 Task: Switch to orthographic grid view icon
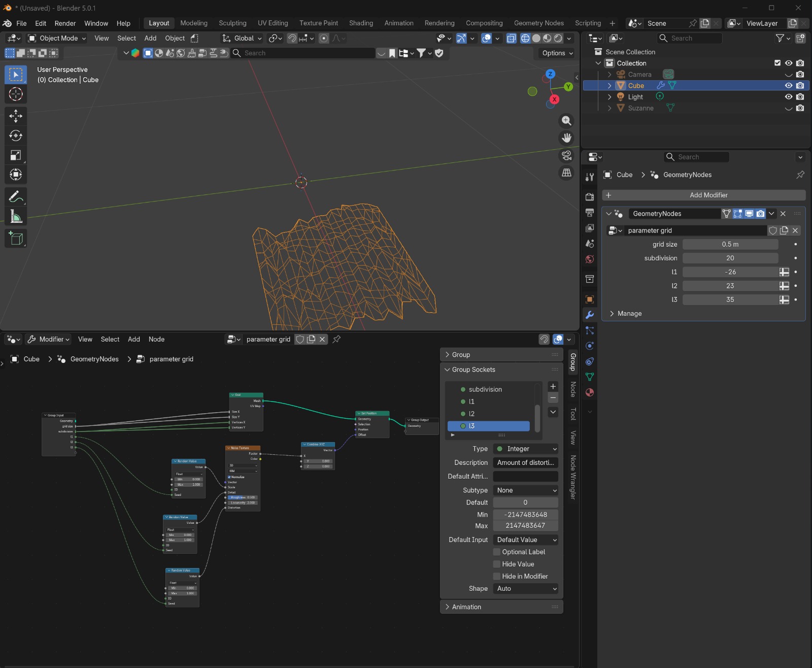[566, 173]
